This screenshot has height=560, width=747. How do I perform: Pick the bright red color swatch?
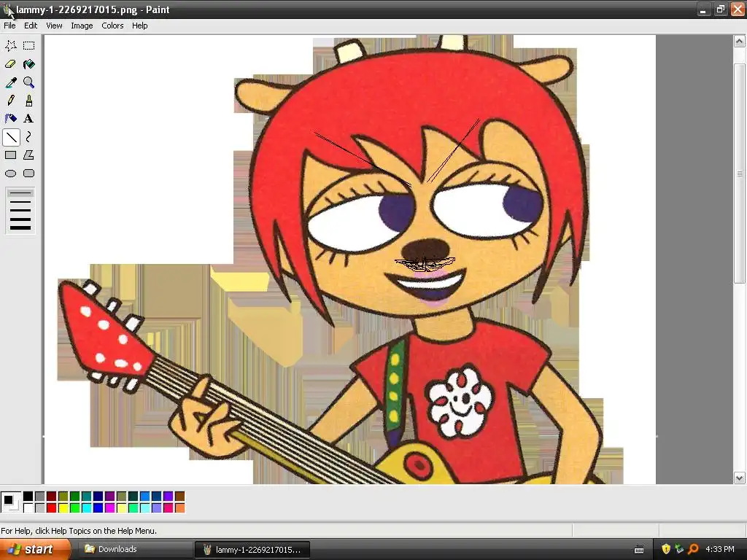[52, 508]
